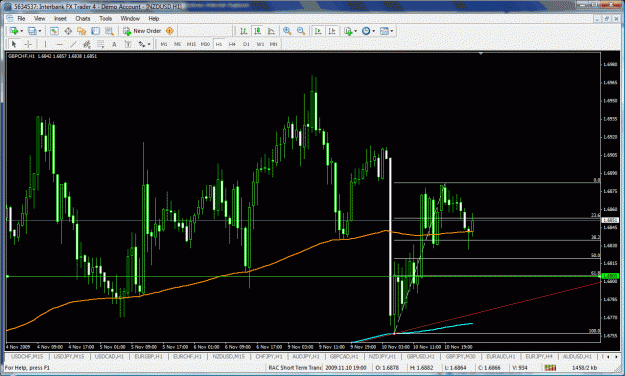
Task: Select the H1 timeframe button
Action: pyautogui.click(x=219, y=44)
